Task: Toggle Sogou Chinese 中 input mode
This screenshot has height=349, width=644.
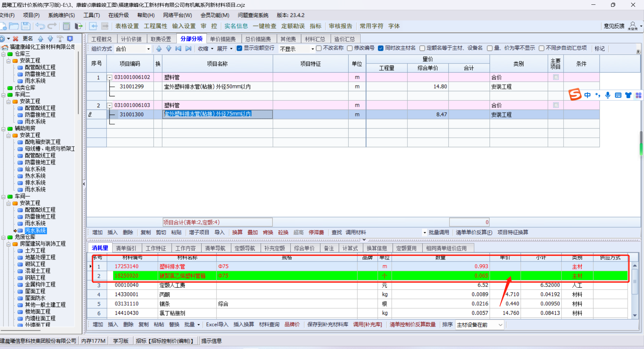Action: click(x=587, y=95)
